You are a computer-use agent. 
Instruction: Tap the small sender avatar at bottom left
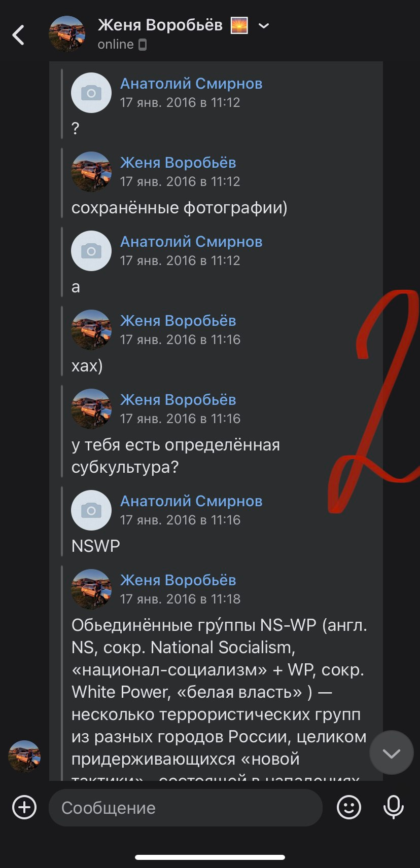(x=24, y=757)
